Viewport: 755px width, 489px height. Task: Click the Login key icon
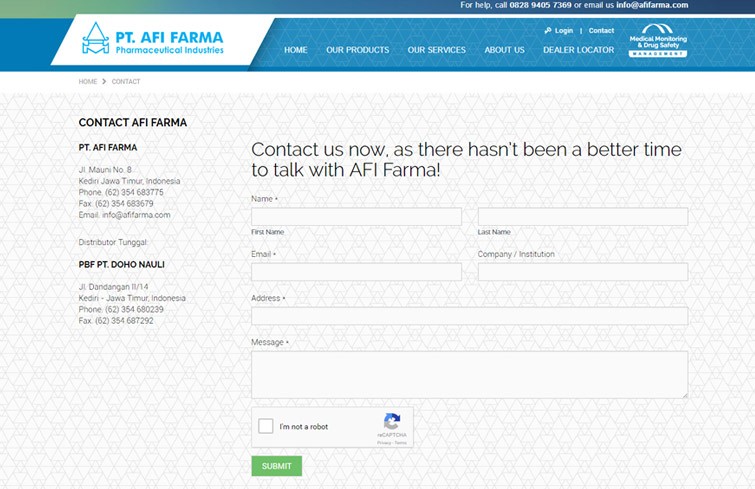547,30
